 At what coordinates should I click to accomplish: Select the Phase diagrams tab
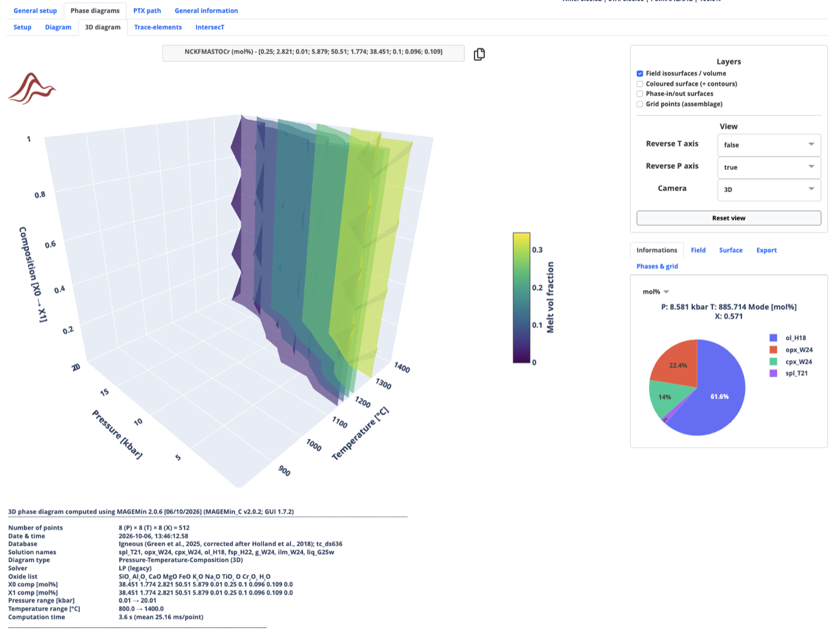pyautogui.click(x=95, y=11)
